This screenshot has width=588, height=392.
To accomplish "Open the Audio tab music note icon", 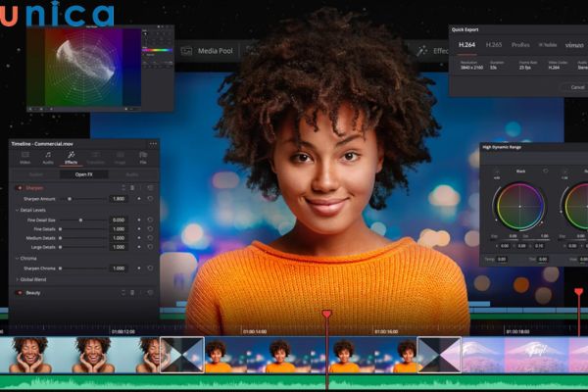I will click(x=48, y=155).
